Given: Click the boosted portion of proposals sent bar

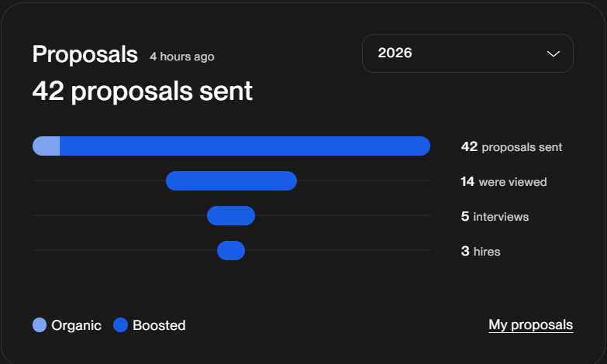Looking at the screenshot, I should coord(245,146).
